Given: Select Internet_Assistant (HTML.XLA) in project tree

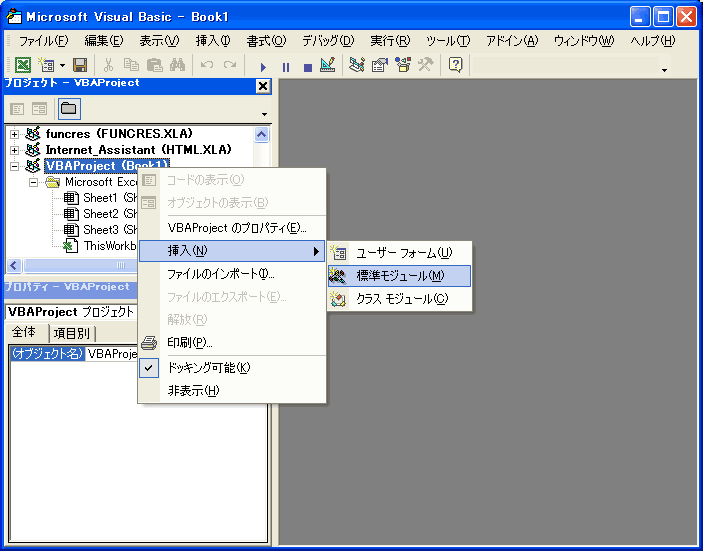Looking at the screenshot, I should 139,150.
